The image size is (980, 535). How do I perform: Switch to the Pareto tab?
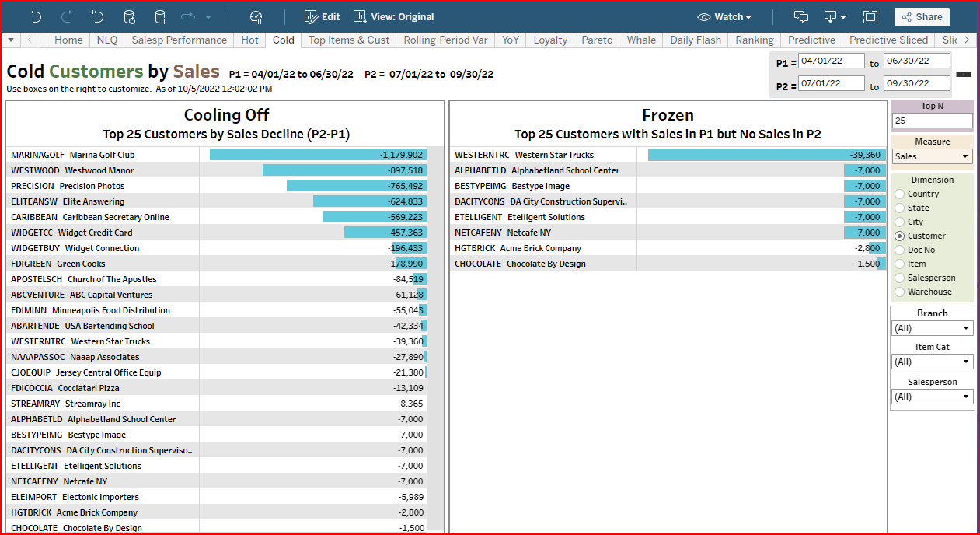click(597, 40)
